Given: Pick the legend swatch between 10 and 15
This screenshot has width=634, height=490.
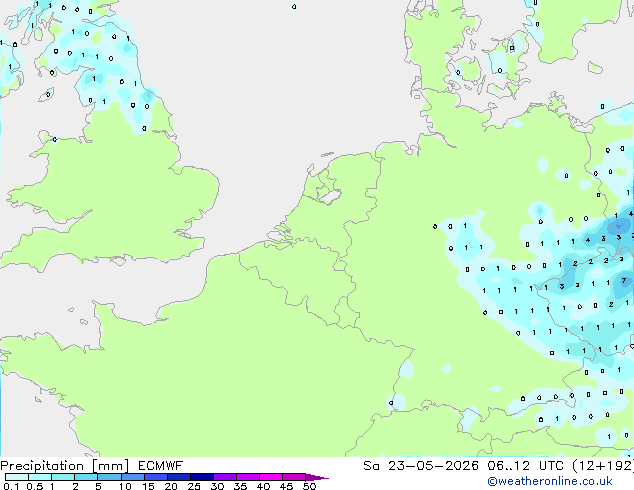Looking at the screenshot, I should pos(132,477).
